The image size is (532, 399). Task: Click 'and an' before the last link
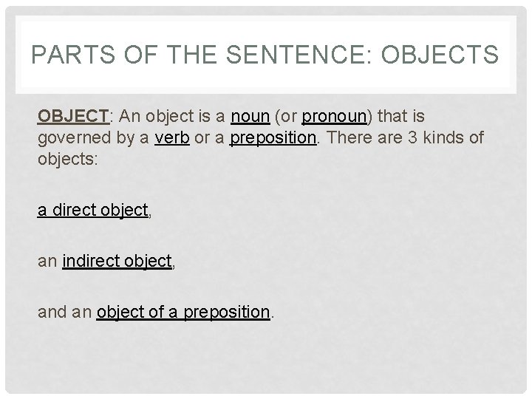pos(65,312)
